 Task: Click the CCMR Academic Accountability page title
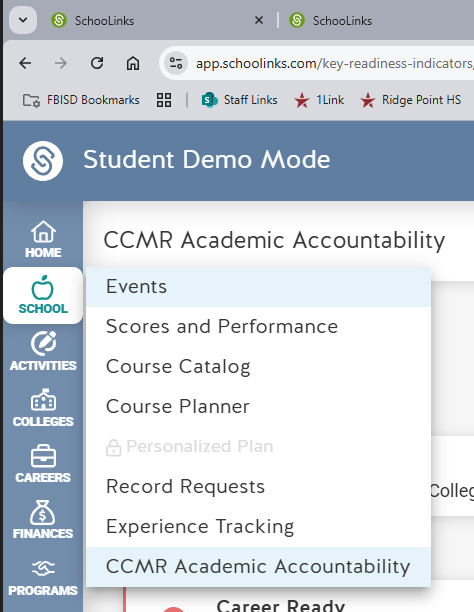(x=274, y=240)
